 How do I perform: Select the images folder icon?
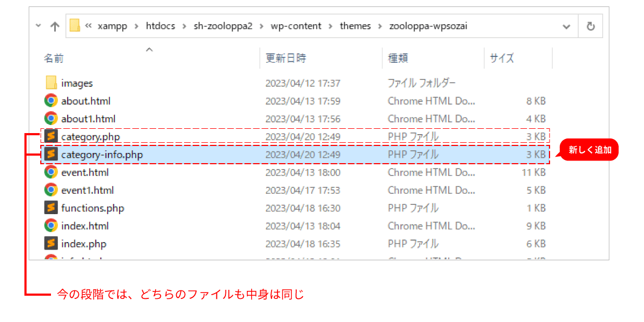pos(52,83)
